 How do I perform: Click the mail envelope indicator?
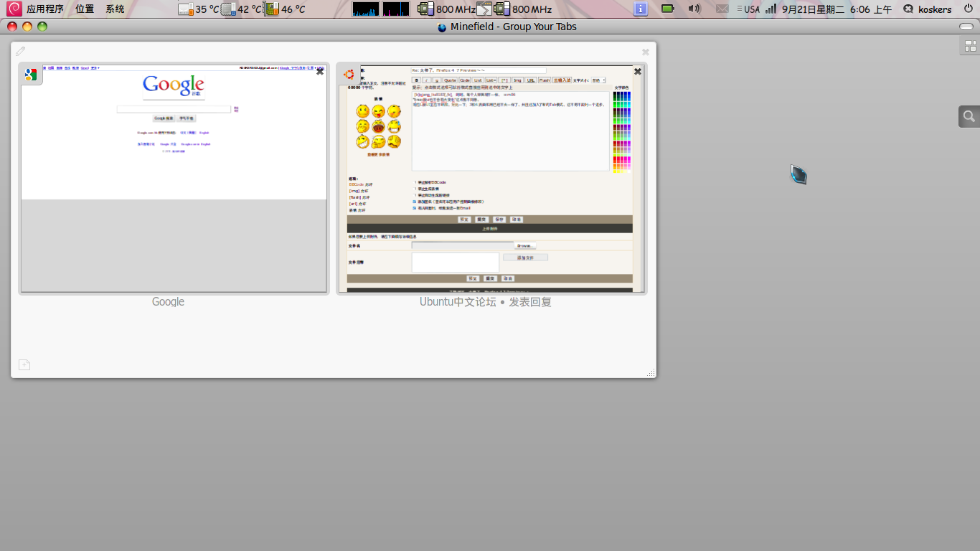coord(722,9)
